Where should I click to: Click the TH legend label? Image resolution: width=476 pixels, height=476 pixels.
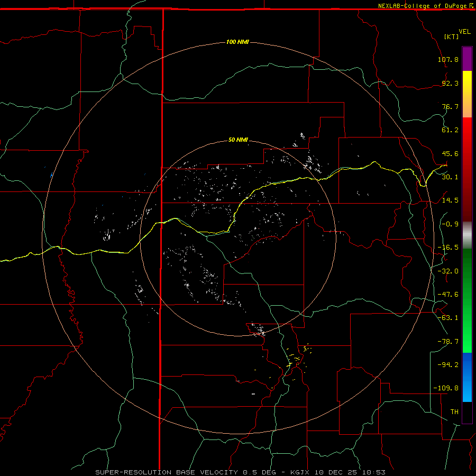point(454,412)
